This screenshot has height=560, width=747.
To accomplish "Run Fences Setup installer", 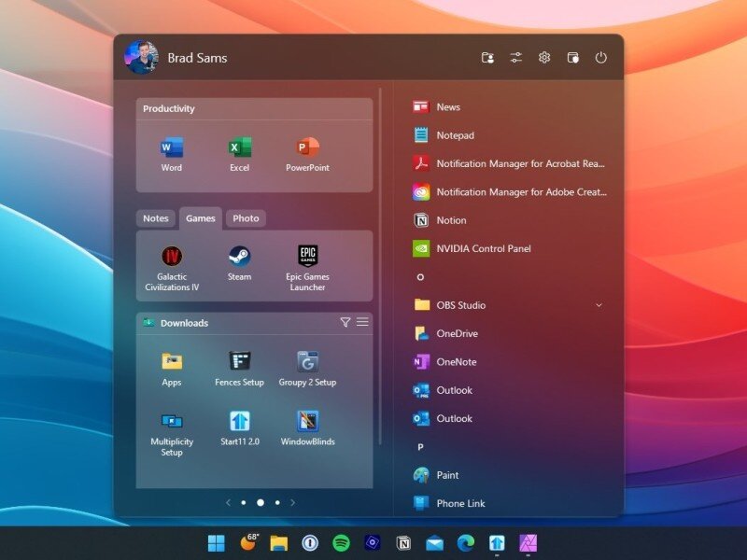I will [239, 369].
